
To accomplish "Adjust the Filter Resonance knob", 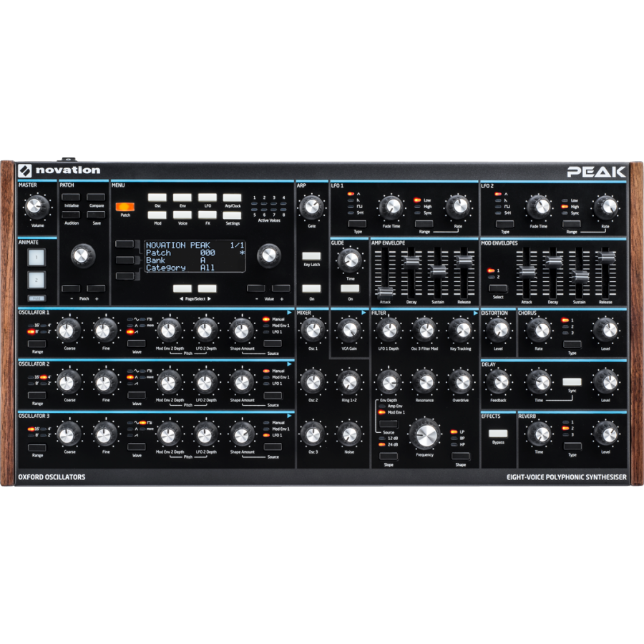I will [x=424, y=382].
